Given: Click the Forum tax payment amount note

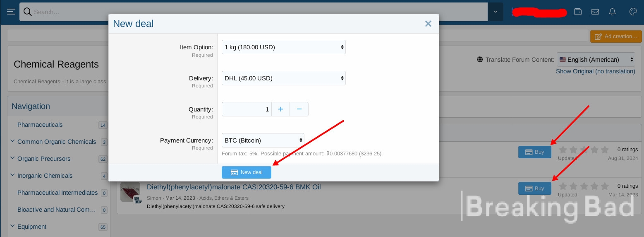Looking at the screenshot, I should click(302, 153).
